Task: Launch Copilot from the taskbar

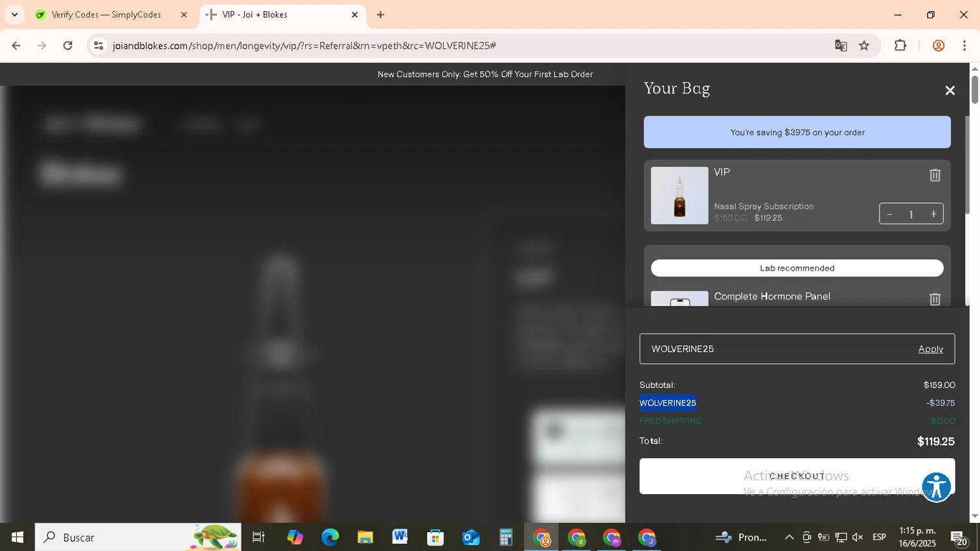Action: tap(295, 537)
